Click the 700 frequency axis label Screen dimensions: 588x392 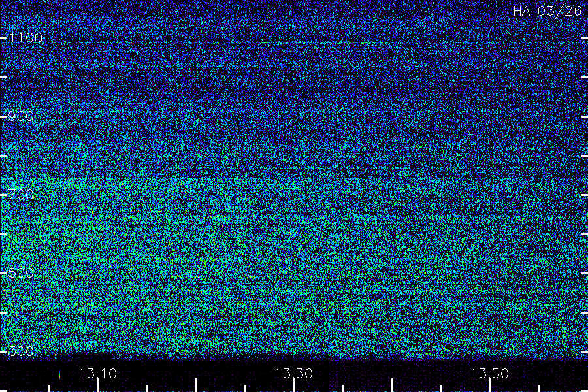21,195
